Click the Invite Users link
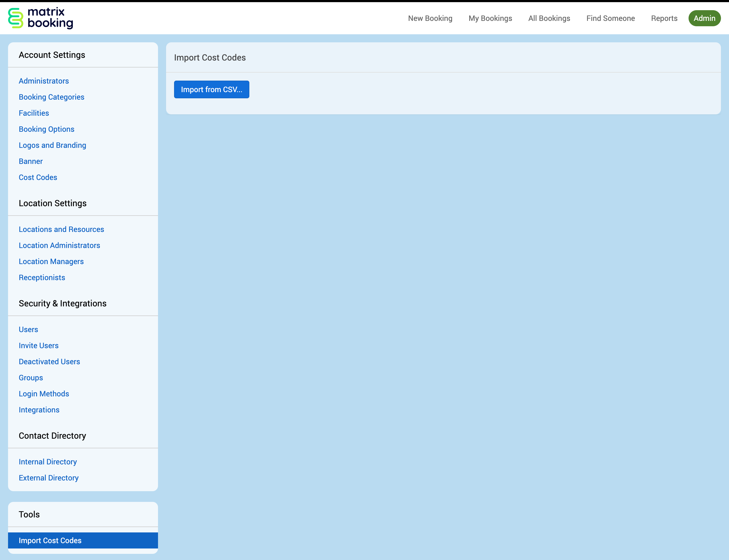This screenshot has height=560, width=729. point(38,346)
